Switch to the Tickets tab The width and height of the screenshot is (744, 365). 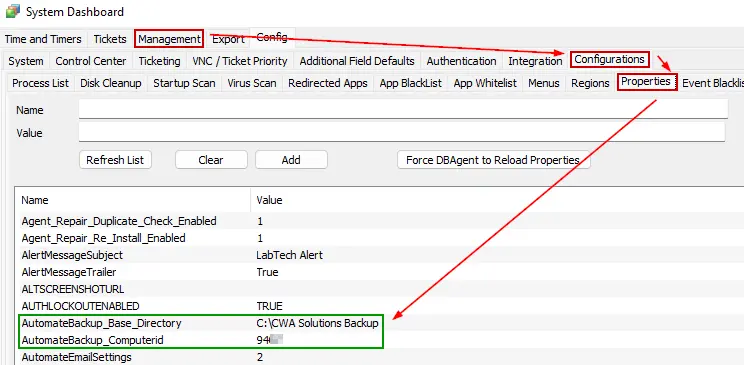pos(110,39)
